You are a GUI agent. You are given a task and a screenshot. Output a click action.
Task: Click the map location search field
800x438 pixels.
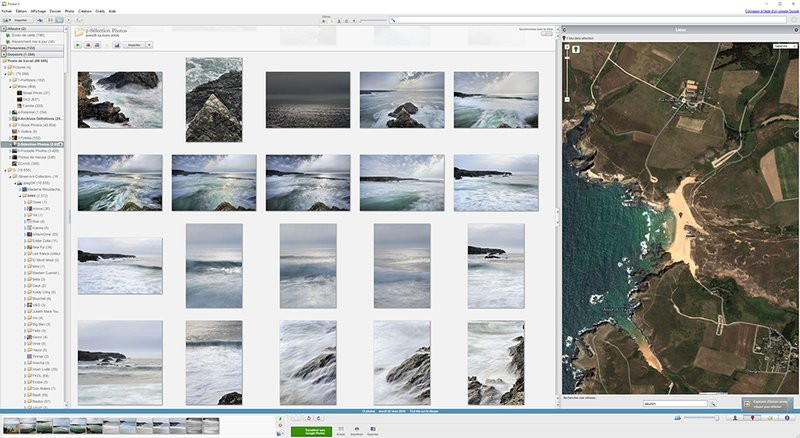[x=675, y=403]
